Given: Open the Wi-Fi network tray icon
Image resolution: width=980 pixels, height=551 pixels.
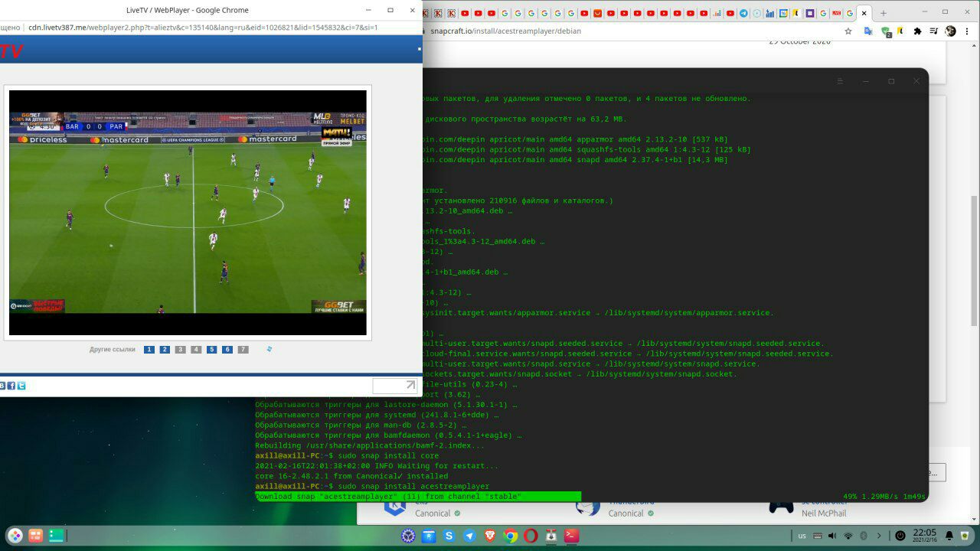Looking at the screenshot, I should 848,536.
